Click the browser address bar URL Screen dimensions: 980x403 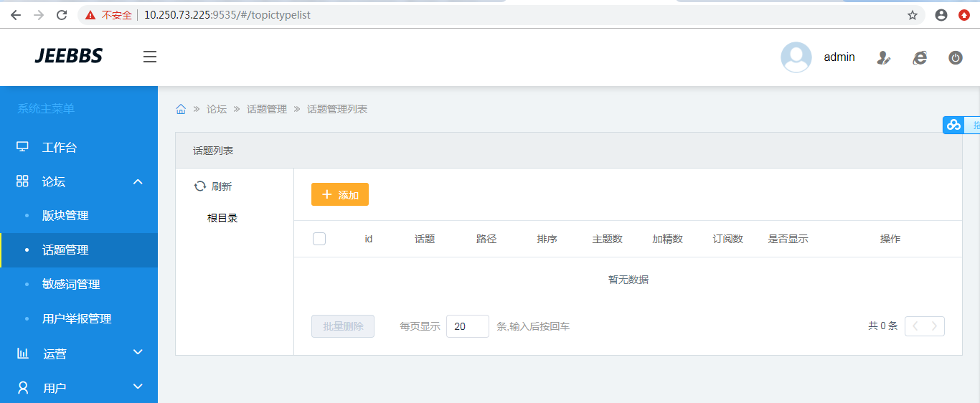pyautogui.click(x=227, y=15)
